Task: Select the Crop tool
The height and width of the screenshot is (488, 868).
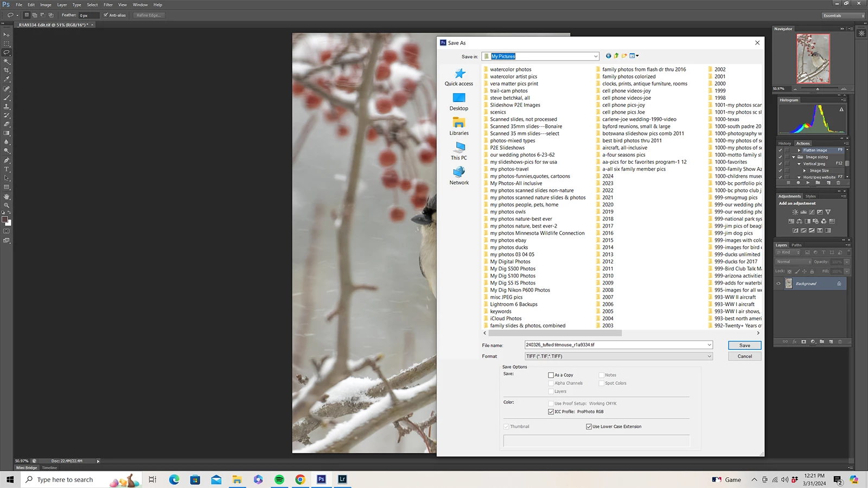Action: (7, 70)
